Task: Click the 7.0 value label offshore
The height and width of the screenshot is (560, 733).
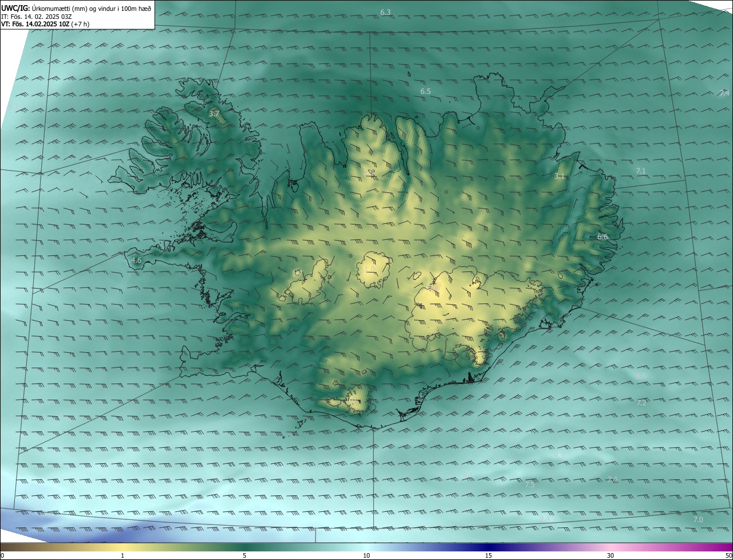Action: coord(698,519)
